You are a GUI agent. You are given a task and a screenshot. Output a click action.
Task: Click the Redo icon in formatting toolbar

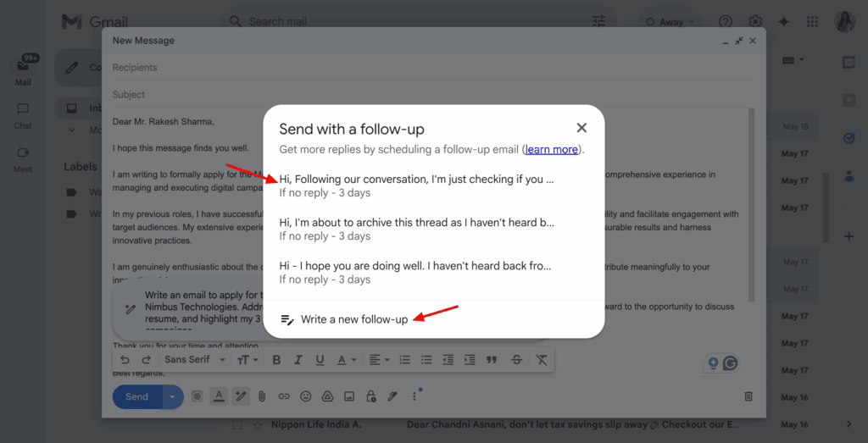coord(146,360)
